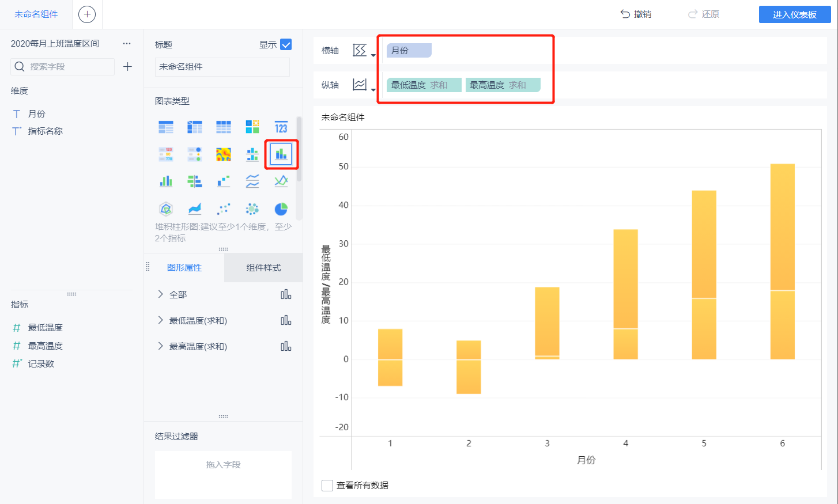Switch to the 图形属性 tab

point(184,268)
